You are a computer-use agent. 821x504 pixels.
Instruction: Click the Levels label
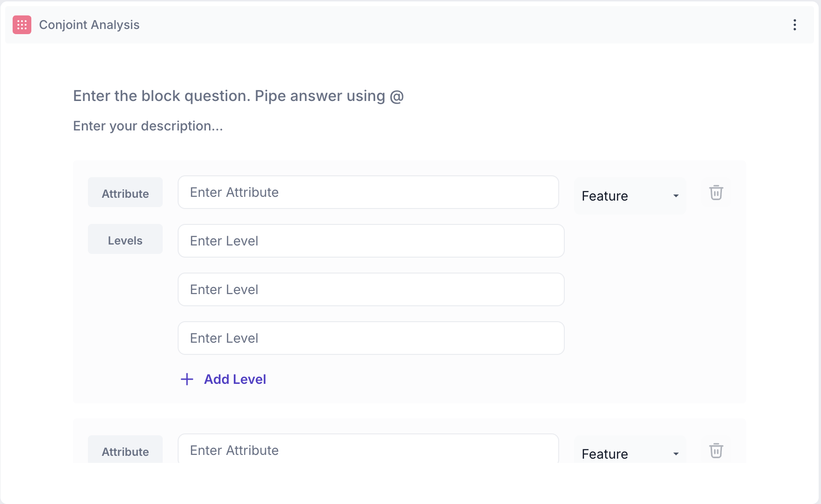pyautogui.click(x=125, y=239)
